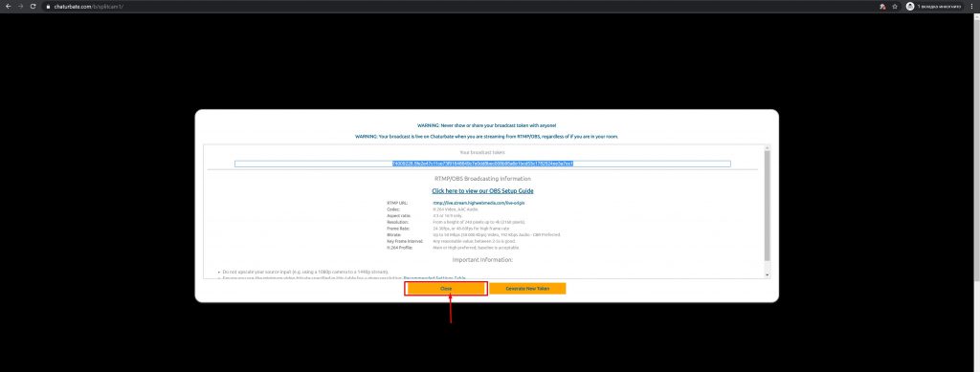980x372 pixels.
Task: Generate a new broadcast token
Action: click(x=527, y=289)
